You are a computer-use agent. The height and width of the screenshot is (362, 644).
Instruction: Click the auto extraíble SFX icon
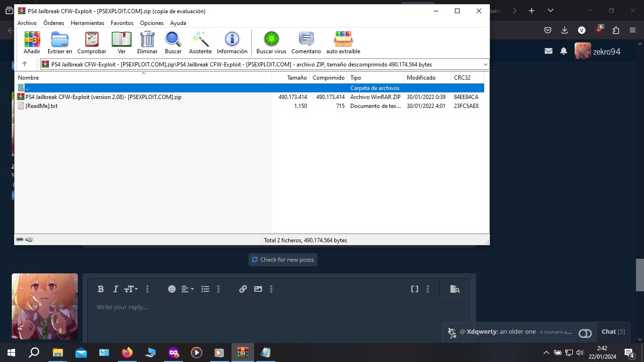343,43
